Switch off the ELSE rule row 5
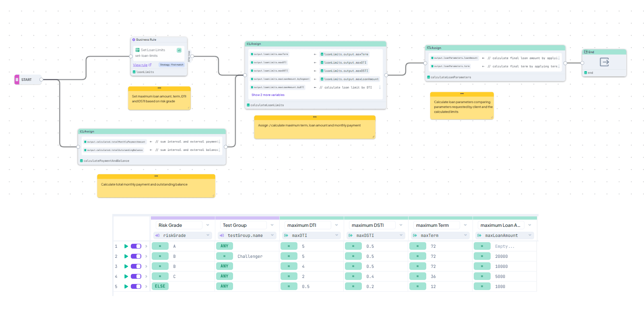This screenshot has height=323, width=644. (136, 286)
